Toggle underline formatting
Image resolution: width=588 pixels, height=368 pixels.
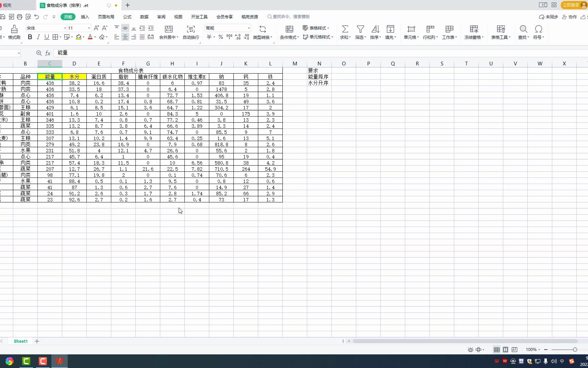[x=47, y=37]
